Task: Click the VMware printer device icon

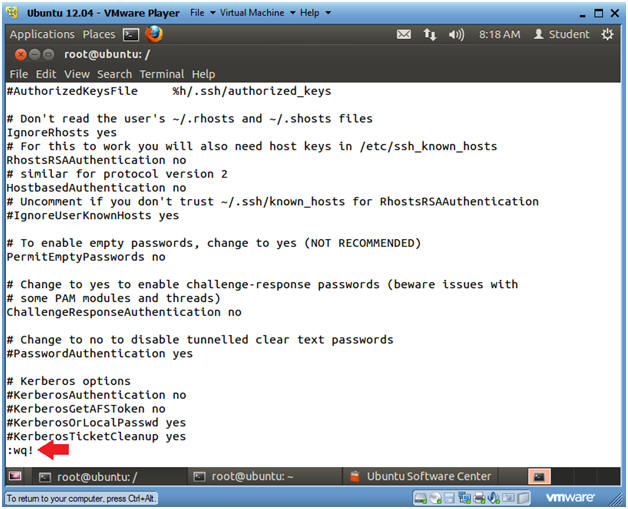Action: [479, 498]
